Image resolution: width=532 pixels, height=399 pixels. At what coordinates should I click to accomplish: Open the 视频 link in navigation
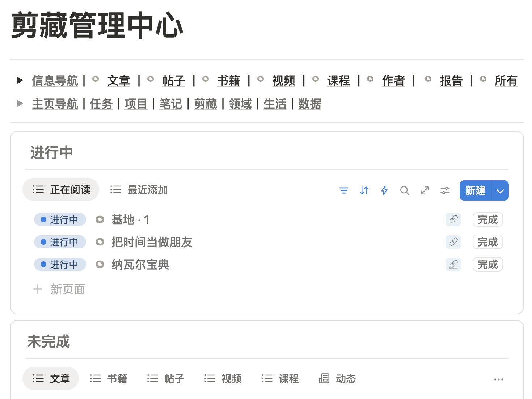[x=283, y=81]
